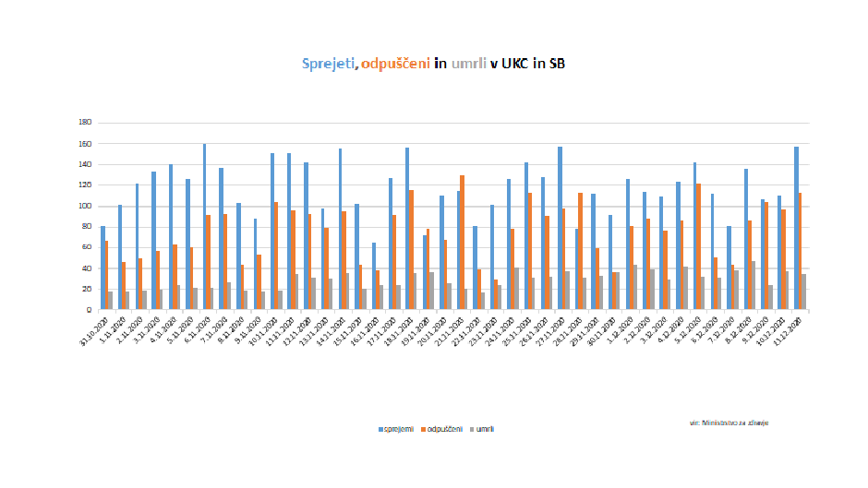Click the chart title 'Sprejeti, odpuščeni in umrli'

click(x=434, y=65)
